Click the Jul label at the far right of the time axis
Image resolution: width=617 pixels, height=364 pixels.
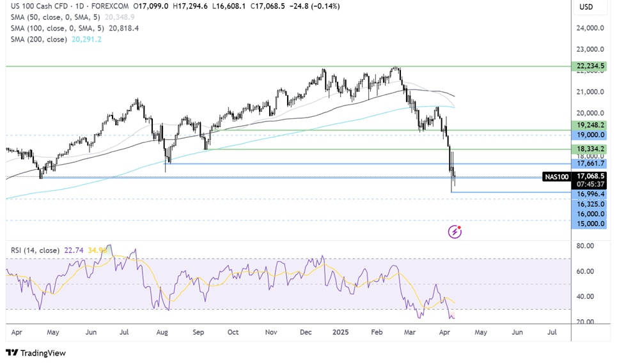[552, 332]
